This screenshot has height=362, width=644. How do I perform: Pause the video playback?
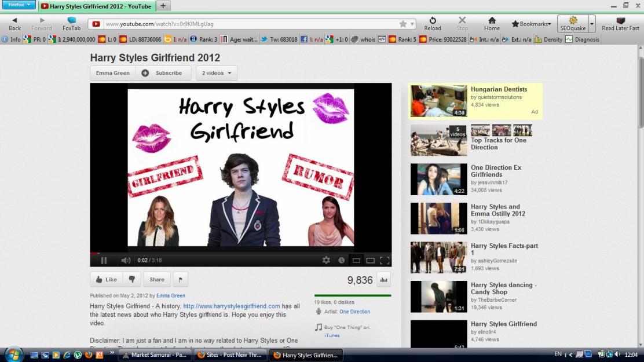(x=104, y=260)
